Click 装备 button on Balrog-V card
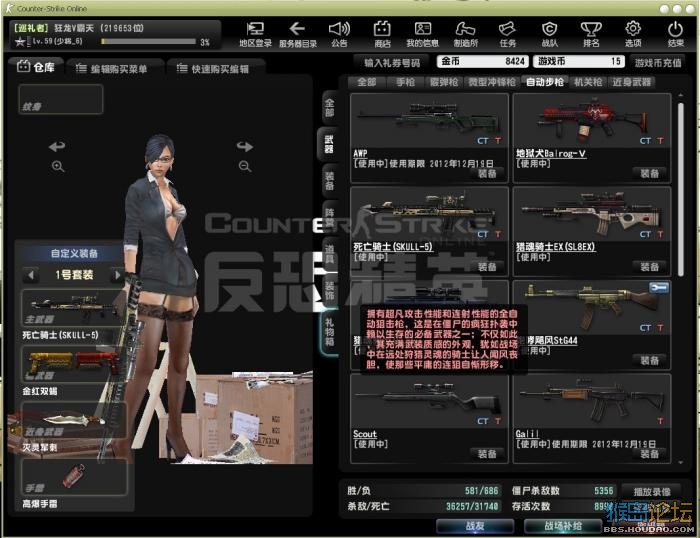This screenshot has height=538, width=700. [x=649, y=174]
